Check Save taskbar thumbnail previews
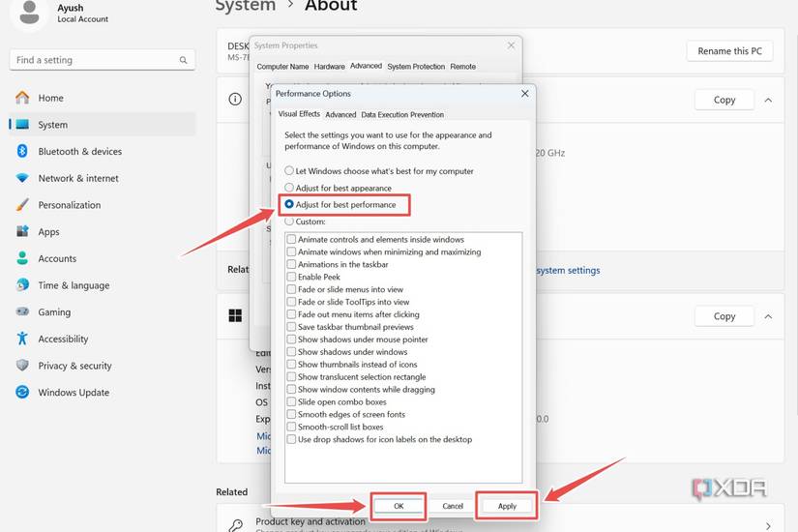This screenshot has height=532, width=798. tap(291, 326)
